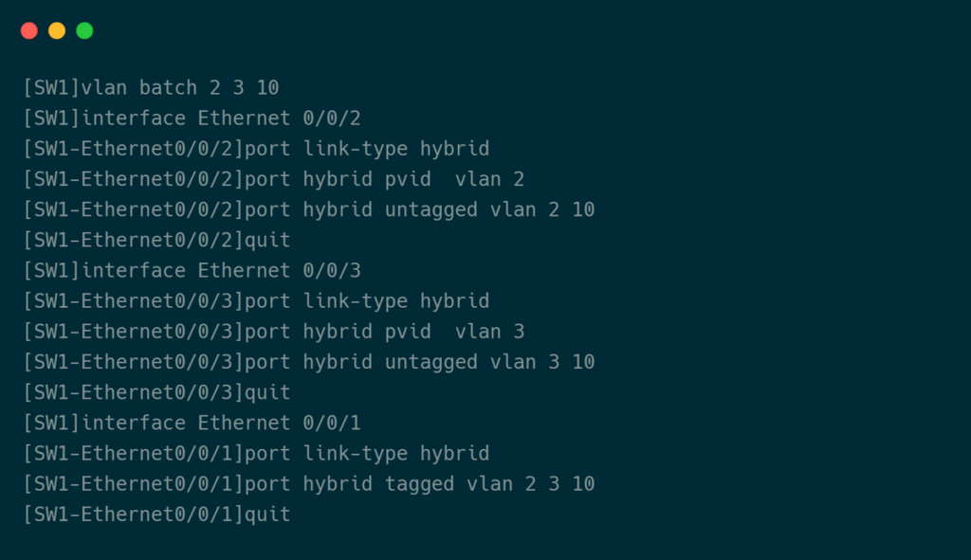Image resolution: width=971 pixels, height=560 pixels.
Task: Click "quit" on the Ethernet0/0/3 prompt
Action: [267, 392]
